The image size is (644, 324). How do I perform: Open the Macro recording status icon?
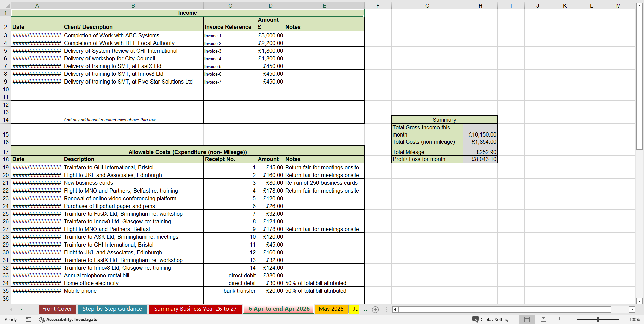point(28,319)
